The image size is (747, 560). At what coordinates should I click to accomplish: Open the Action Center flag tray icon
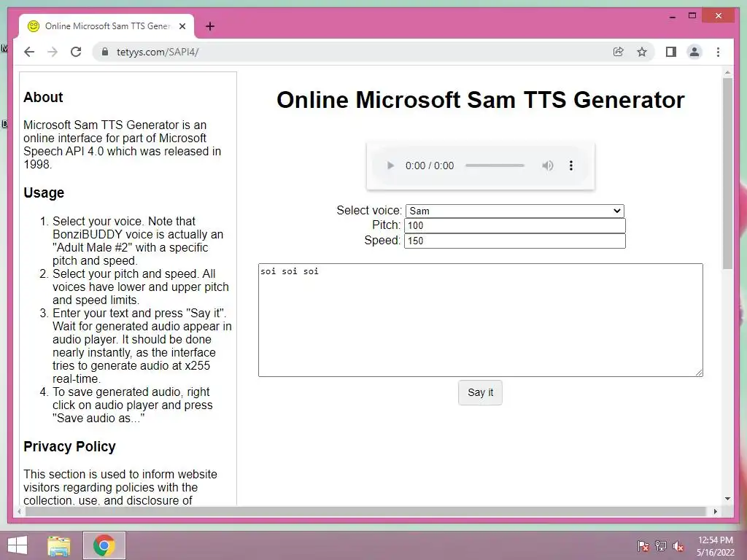(x=643, y=546)
